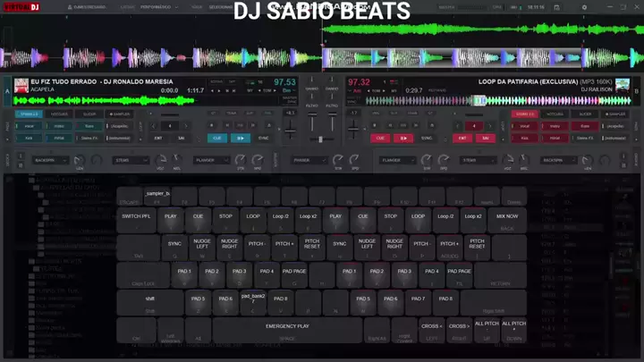Click the ENT loop-in button on deck B
The image size is (644, 362).
(x=462, y=139)
